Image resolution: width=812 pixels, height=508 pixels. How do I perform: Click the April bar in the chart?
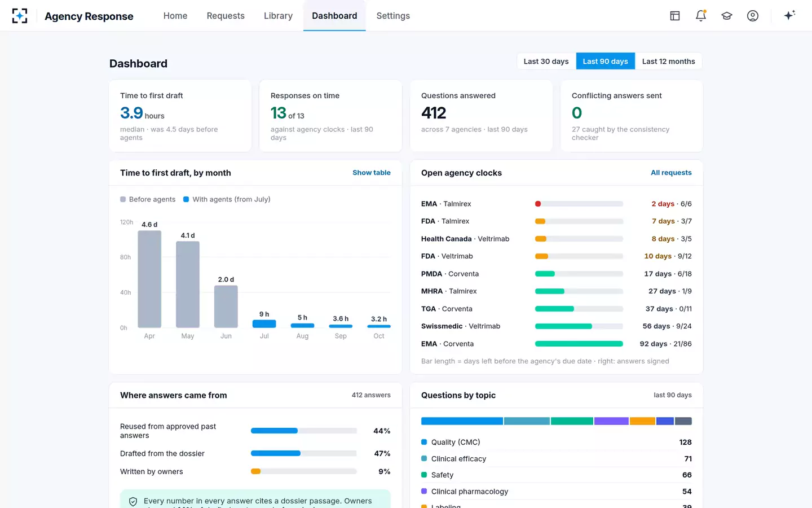149,279
